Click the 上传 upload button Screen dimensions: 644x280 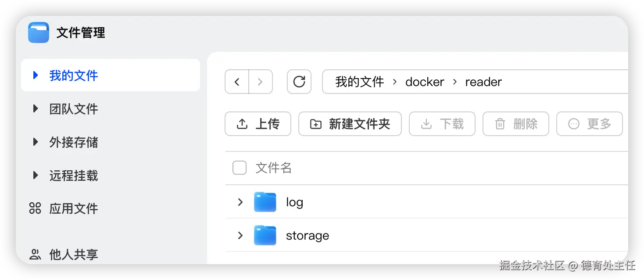tap(258, 124)
